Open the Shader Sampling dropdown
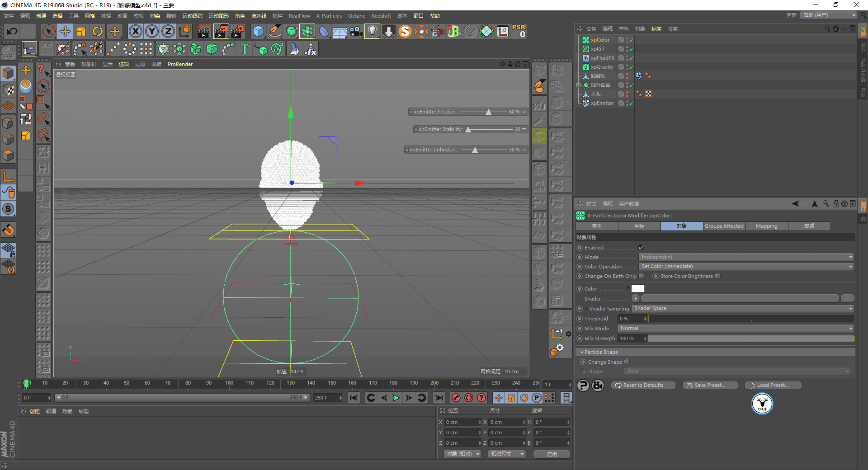Viewport: 868px width, 470px height. (743, 309)
